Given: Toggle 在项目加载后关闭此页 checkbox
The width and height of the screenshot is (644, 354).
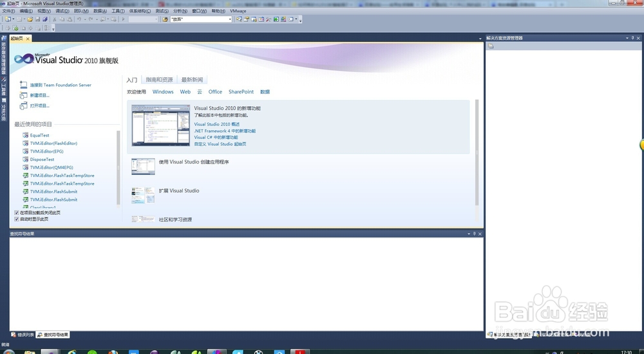Looking at the screenshot, I should pyautogui.click(x=17, y=213).
